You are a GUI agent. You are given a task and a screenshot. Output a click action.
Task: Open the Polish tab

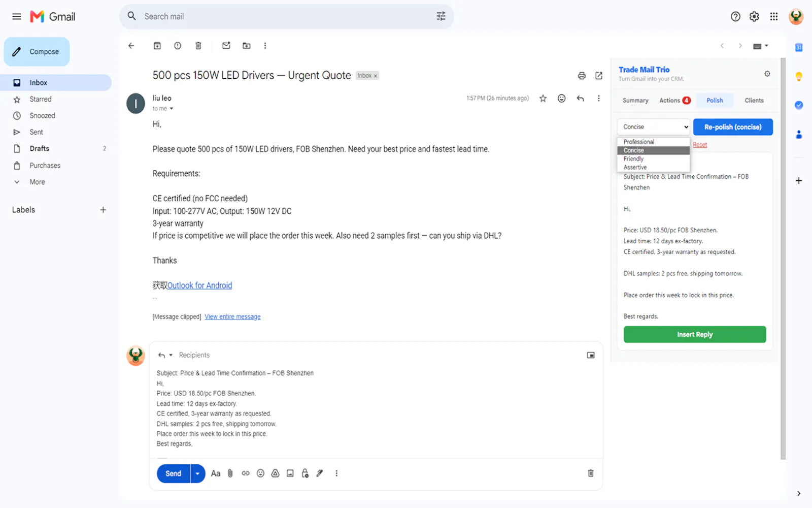[715, 101]
